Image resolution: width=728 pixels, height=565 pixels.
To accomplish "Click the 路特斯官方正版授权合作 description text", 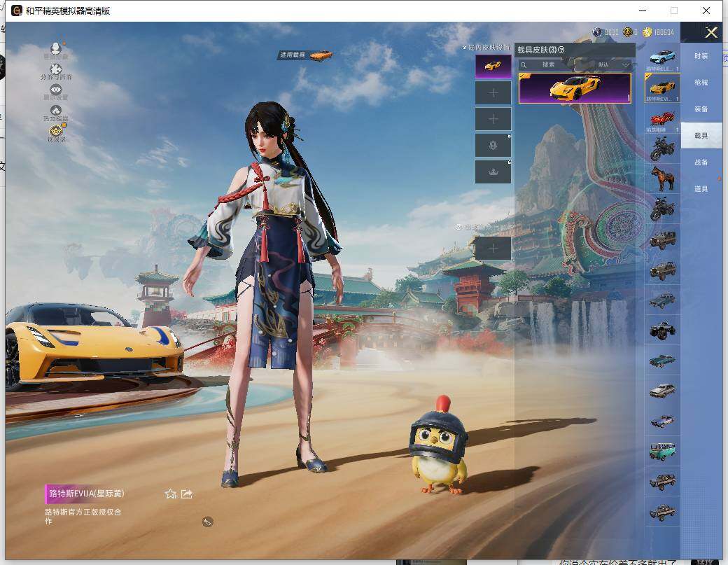I will click(x=83, y=516).
